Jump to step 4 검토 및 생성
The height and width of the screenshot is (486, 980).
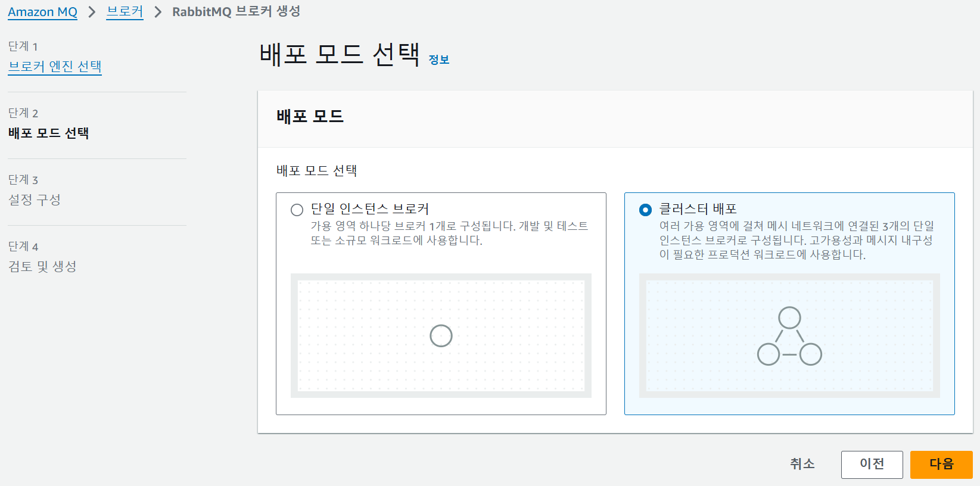[x=42, y=266]
